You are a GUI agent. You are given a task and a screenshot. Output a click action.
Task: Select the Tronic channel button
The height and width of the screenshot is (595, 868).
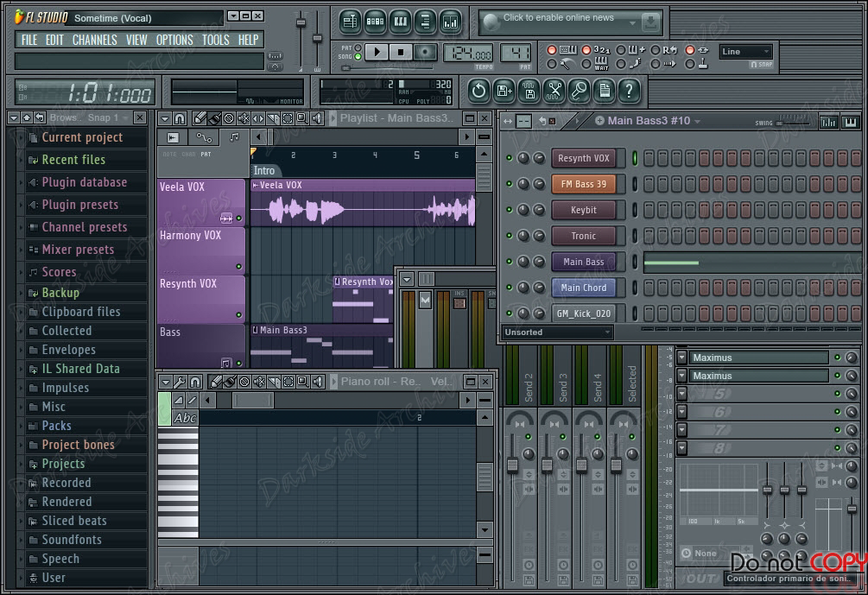[x=584, y=236]
